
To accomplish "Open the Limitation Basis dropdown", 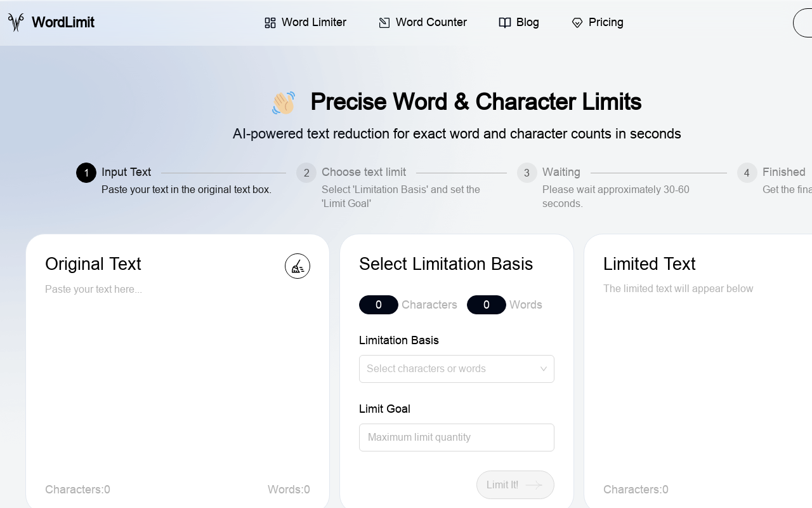I will (x=450, y=369).
